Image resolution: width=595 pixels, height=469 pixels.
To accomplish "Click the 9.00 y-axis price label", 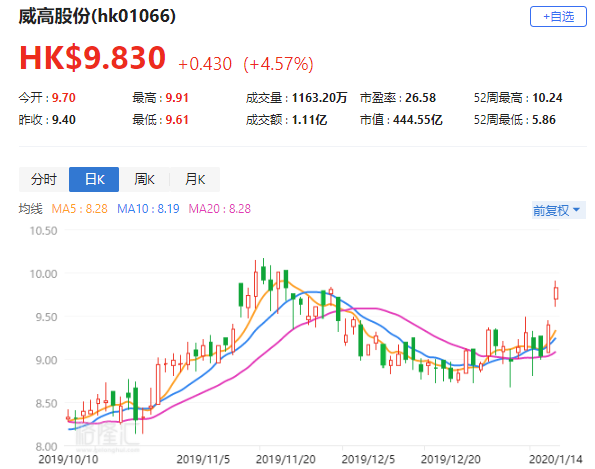I will click(46, 360).
